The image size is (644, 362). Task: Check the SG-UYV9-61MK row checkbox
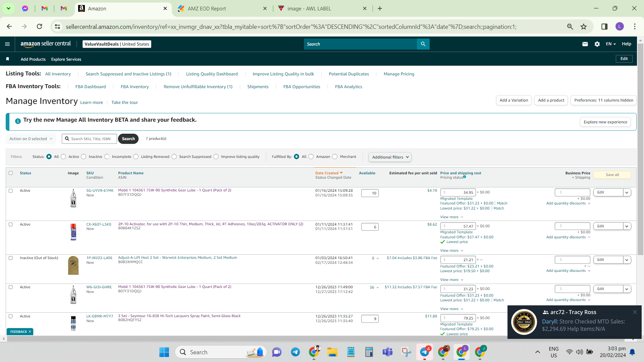(10, 191)
